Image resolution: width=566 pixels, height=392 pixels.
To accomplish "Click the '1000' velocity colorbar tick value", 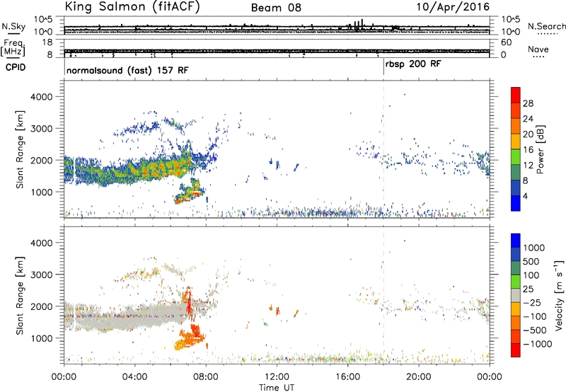I will (534, 248).
